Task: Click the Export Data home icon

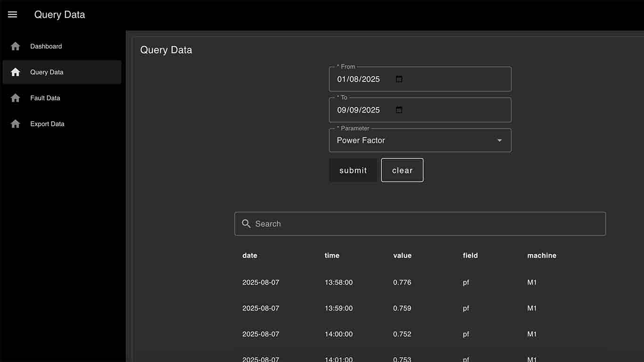Action: [x=16, y=124]
